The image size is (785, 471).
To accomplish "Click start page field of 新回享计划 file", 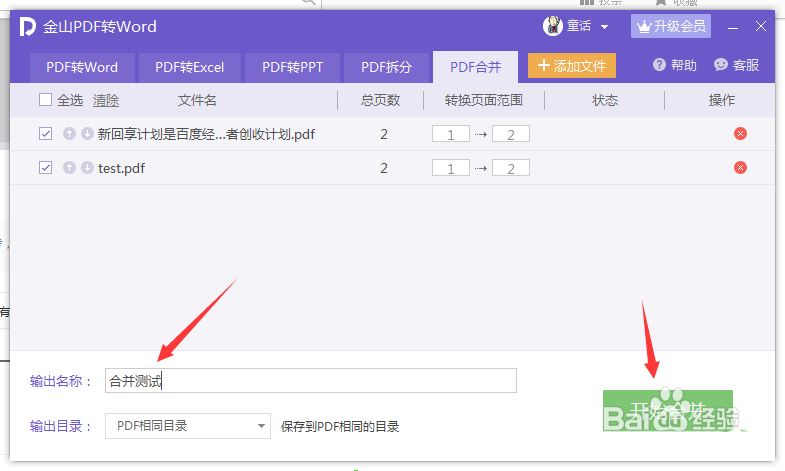I will (451, 134).
